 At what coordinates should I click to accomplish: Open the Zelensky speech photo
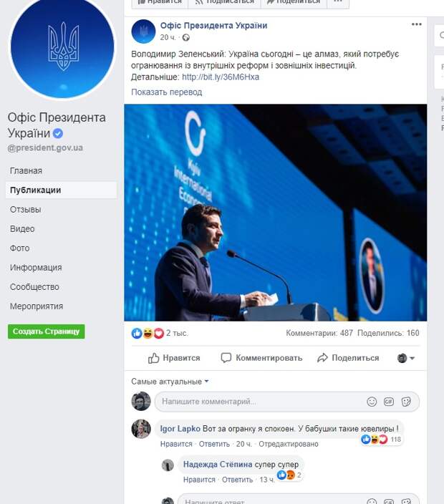pos(276,213)
